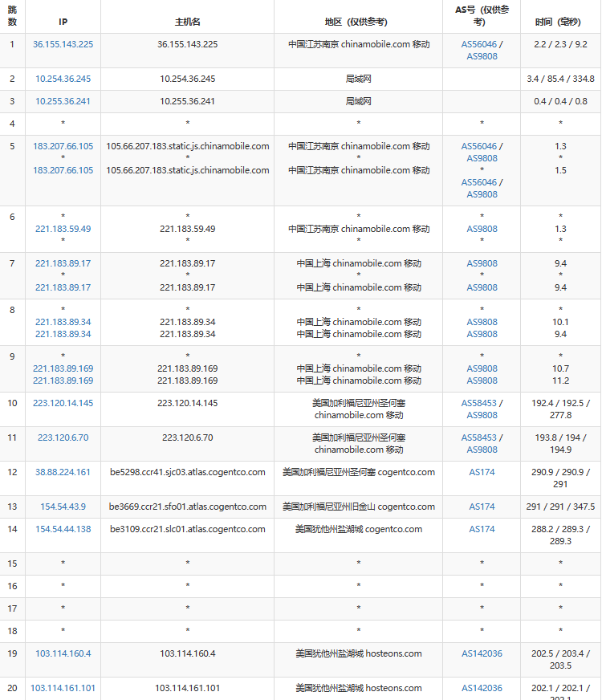Click the 10.254.36.245 IP address
This screenshot has height=700, width=602.
(63, 79)
